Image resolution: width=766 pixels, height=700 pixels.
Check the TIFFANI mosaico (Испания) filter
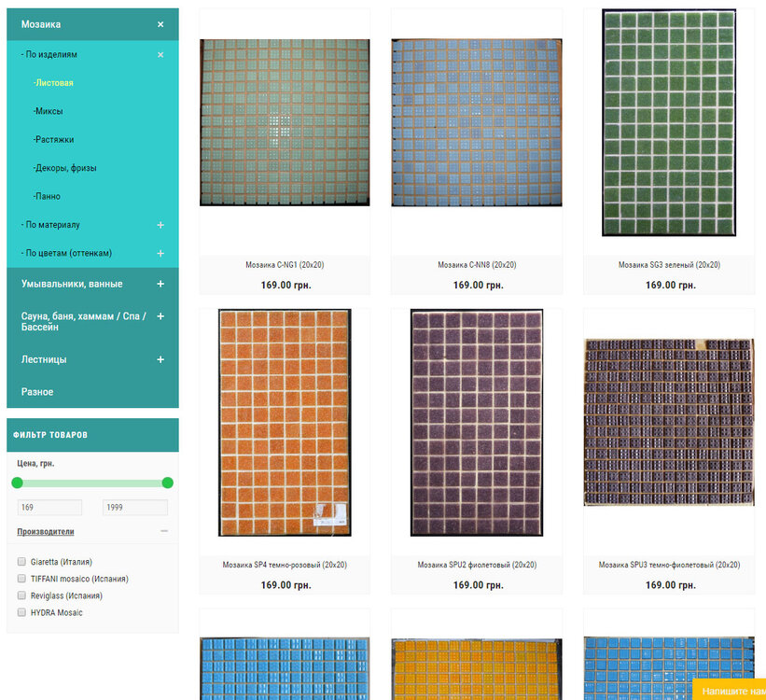pos(21,579)
